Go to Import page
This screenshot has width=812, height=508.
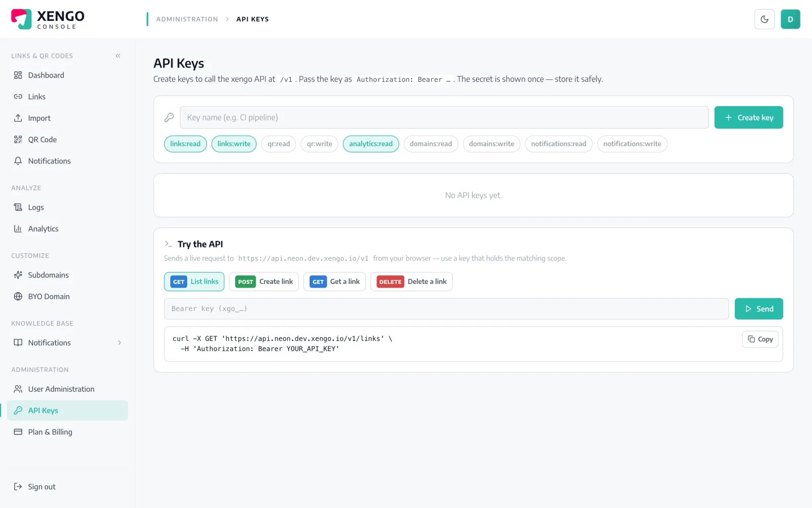(67, 118)
